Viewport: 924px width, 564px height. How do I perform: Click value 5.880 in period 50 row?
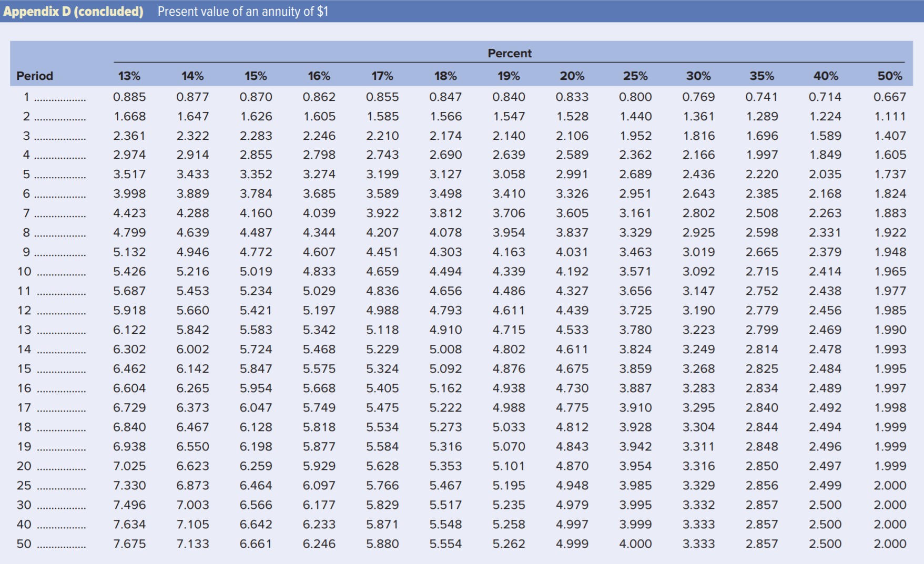pyautogui.click(x=382, y=544)
